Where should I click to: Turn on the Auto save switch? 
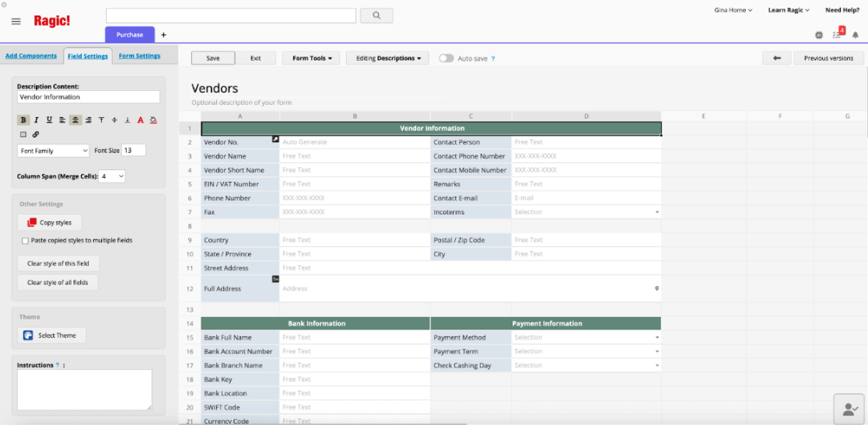point(446,58)
